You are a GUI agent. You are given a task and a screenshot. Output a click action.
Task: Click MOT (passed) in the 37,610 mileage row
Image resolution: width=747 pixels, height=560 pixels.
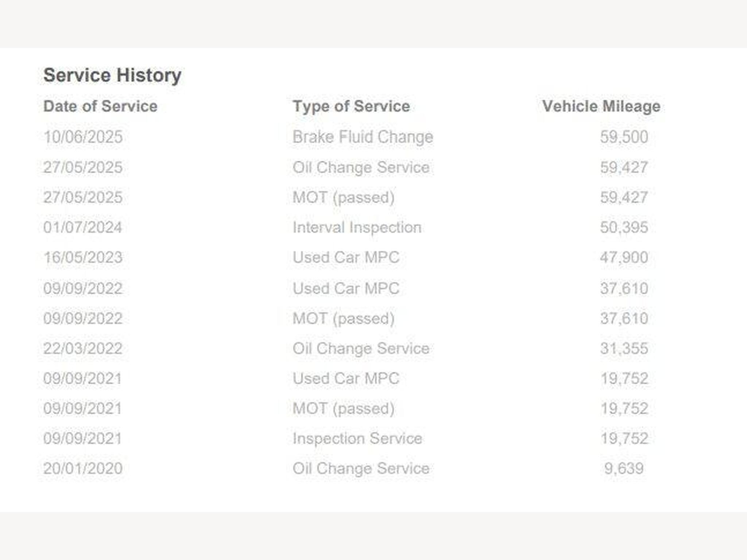click(343, 319)
